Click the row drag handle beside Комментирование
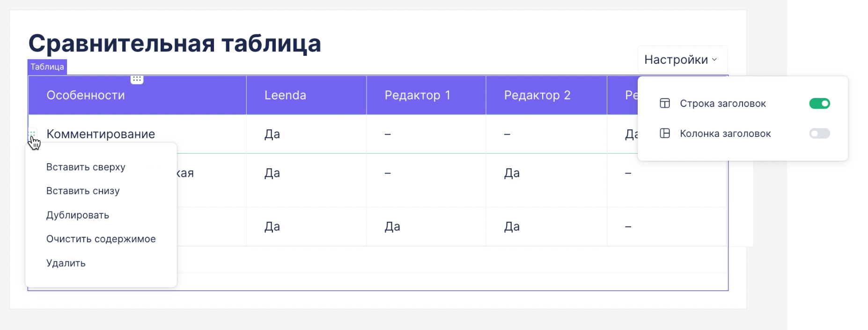The height and width of the screenshot is (330, 868). [x=32, y=134]
